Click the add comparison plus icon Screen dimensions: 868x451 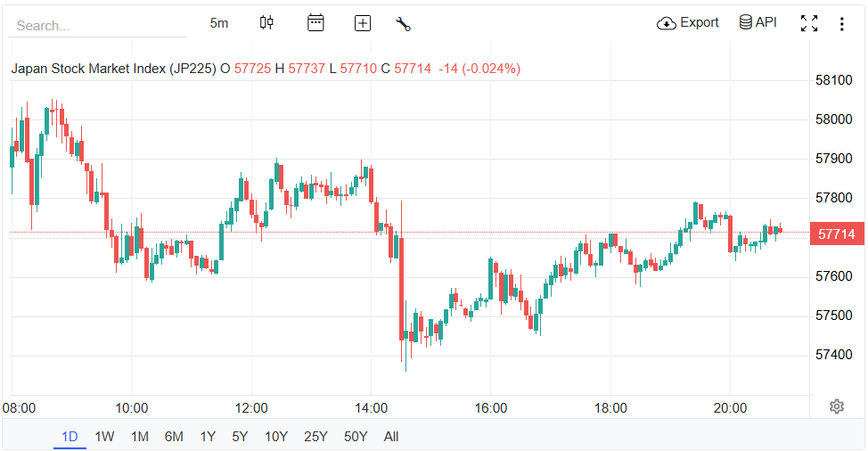pyautogui.click(x=362, y=23)
